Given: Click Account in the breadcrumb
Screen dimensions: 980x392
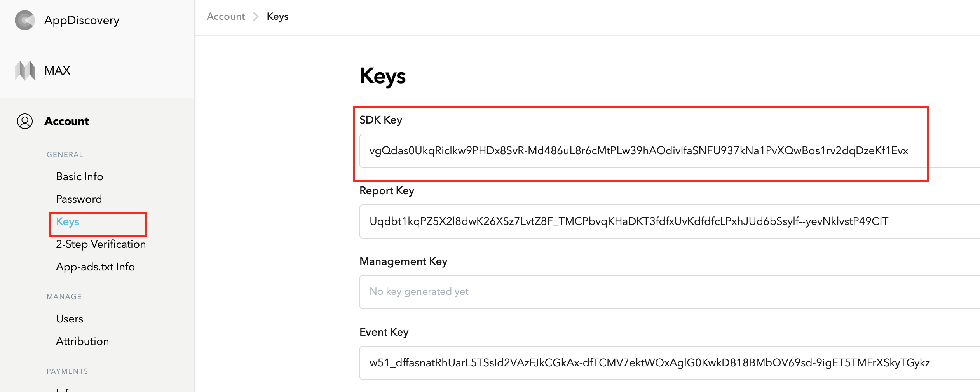Looking at the screenshot, I should tap(226, 17).
